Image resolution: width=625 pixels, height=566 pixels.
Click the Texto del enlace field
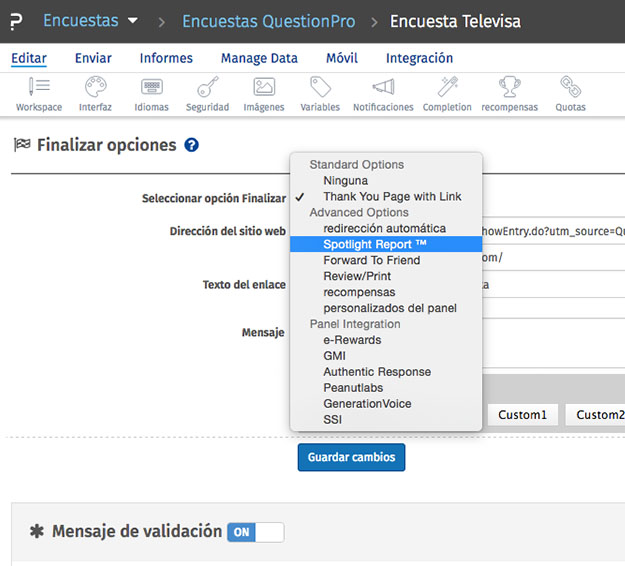click(553, 284)
